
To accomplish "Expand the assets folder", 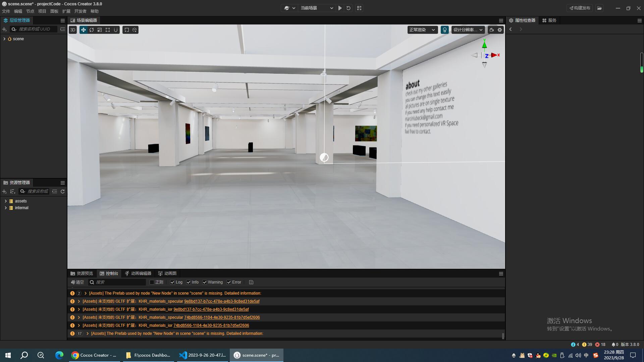I will point(6,201).
